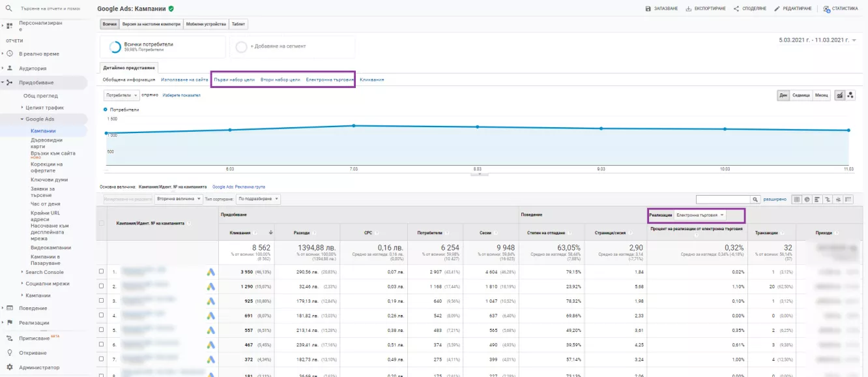Click the Запазване save icon
This screenshot has height=377, width=868.
[648, 8]
